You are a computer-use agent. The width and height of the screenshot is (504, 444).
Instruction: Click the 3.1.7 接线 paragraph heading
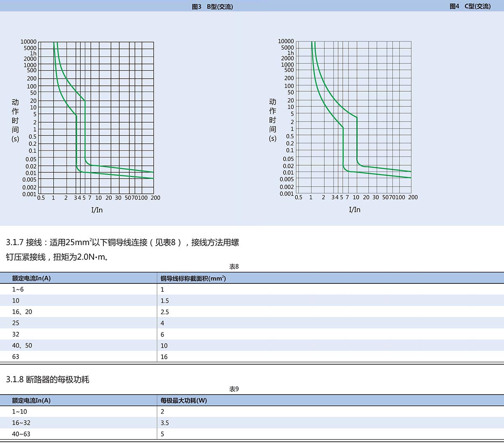(122, 243)
